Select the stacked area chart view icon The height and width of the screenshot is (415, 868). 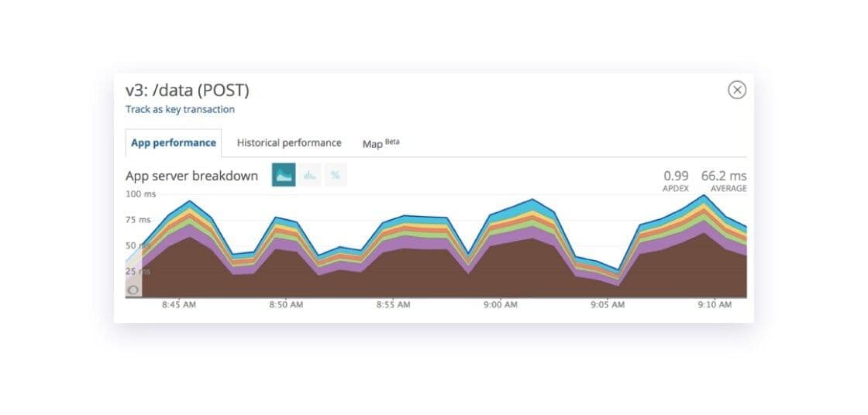pos(284,176)
